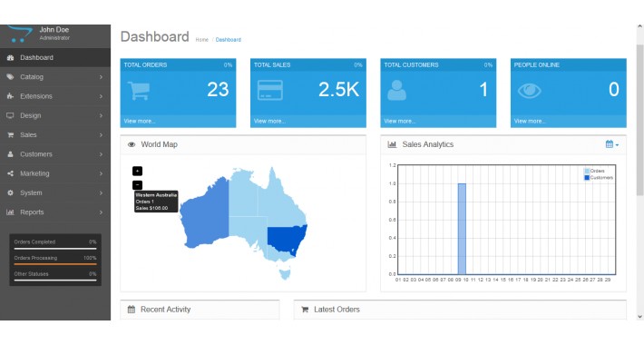The height and width of the screenshot is (345, 644).
Task: Click the 23 total orders value
Action: point(218,90)
